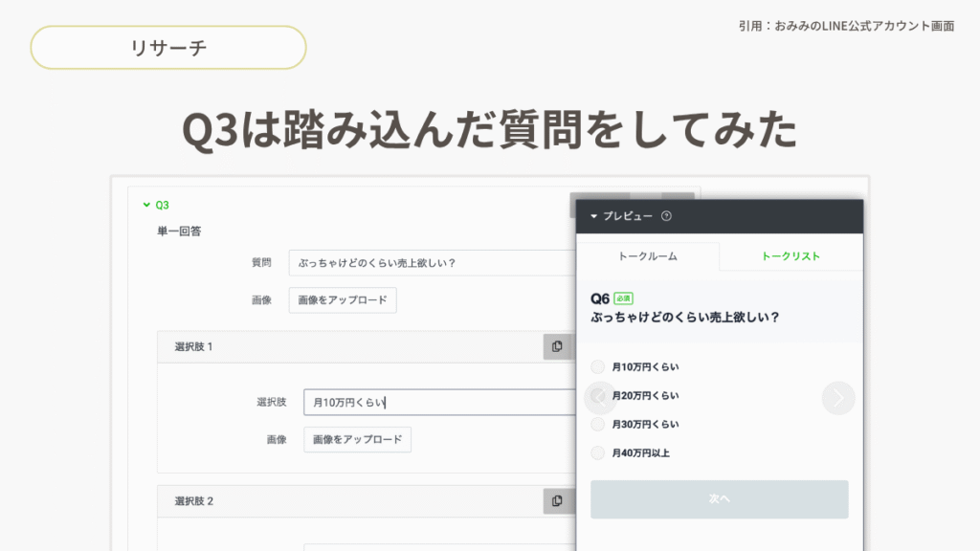This screenshot has width=980, height=551.
Task: Pick the 月40万円以上 radio option
Action: click(x=598, y=452)
